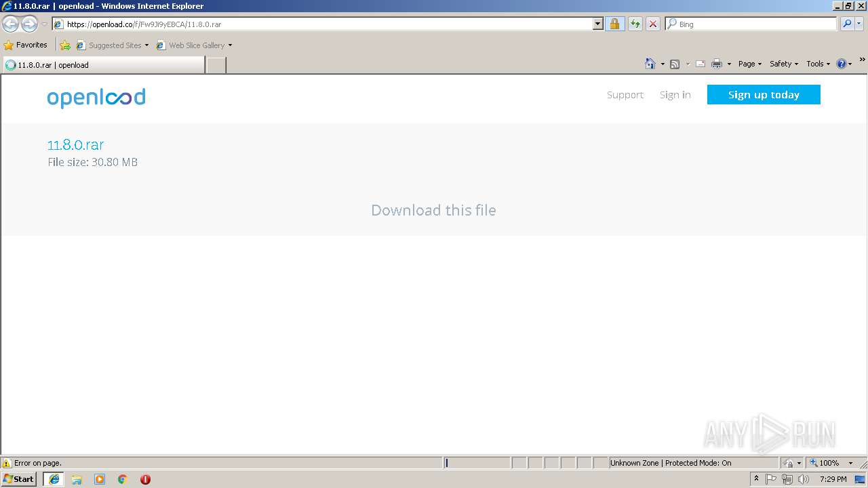Open the Windows Start menu
This screenshot has height=488, width=868.
19,479
